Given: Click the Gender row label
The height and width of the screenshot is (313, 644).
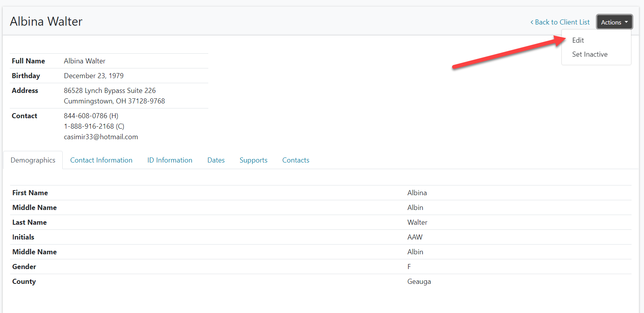Looking at the screenshot, I should point(24,267).
